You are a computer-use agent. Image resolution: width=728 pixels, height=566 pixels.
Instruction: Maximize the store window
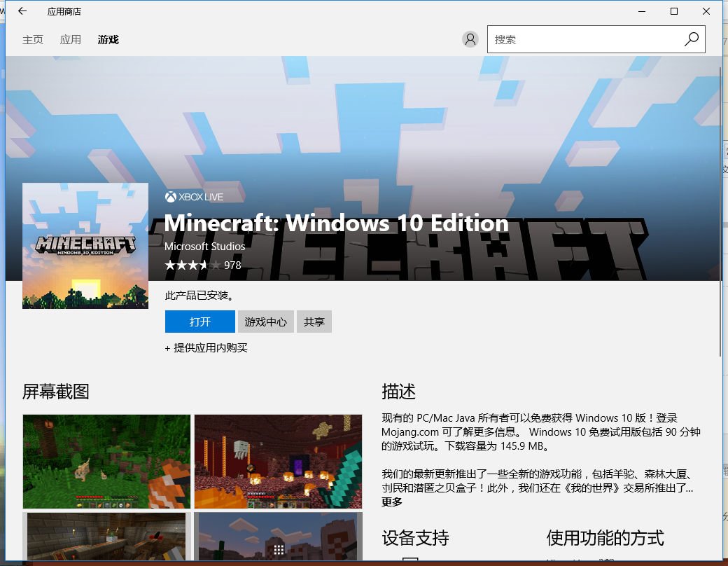pyautogui.click(x=674, y=11)
